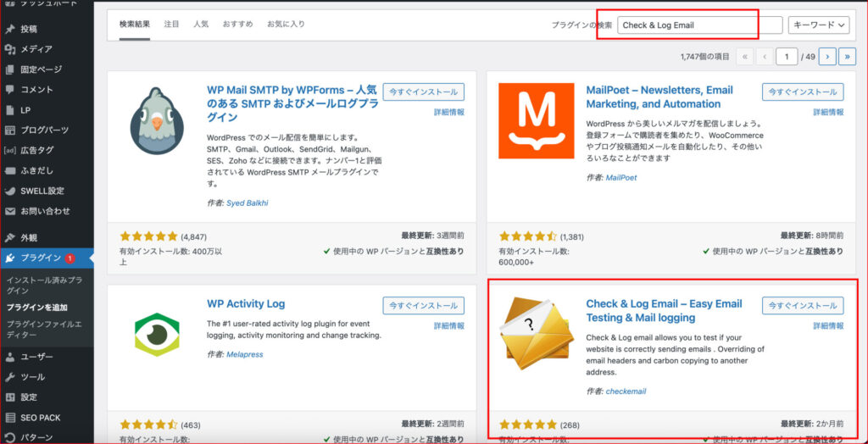Click the pin icon next to 投稿
The width and height of the screenshot is (868, 444).
pos(10,29)
